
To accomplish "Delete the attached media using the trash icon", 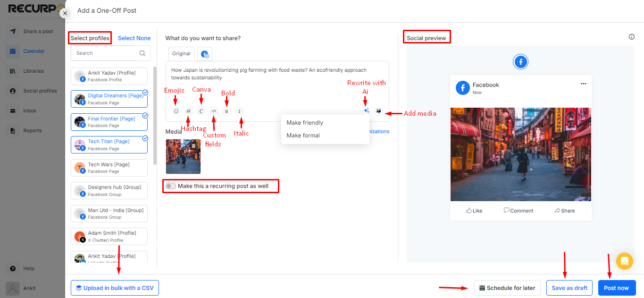I will click(193, 146).
